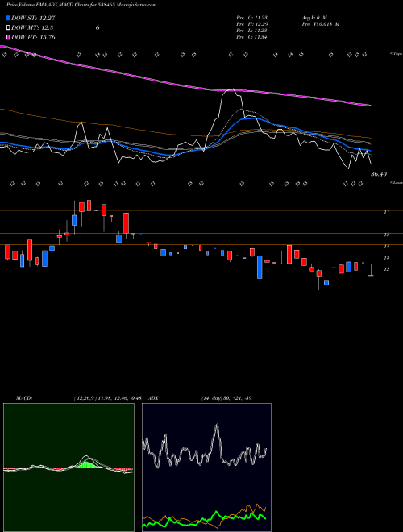Click the last blue candlestick at the right end
This screenshot has height=532, width=403.
tap(371, 276)
